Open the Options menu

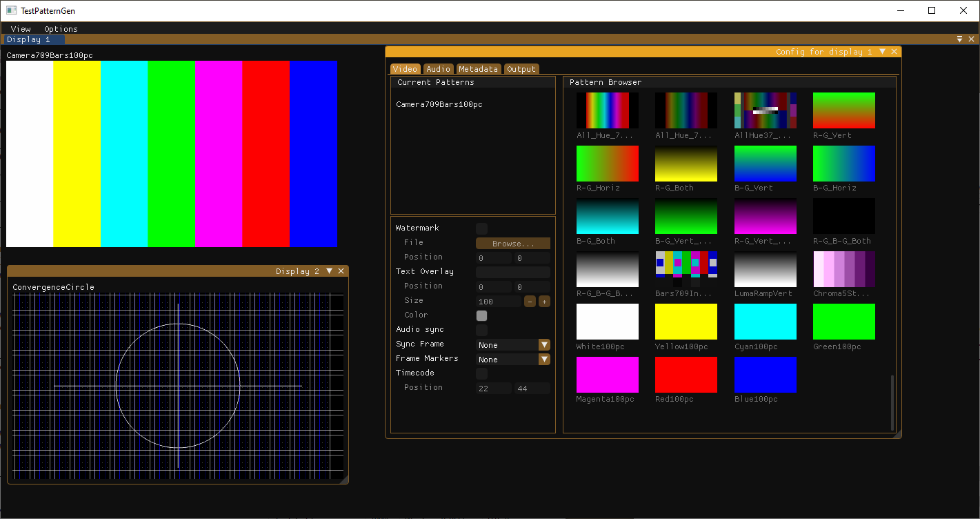coord(61,29)
